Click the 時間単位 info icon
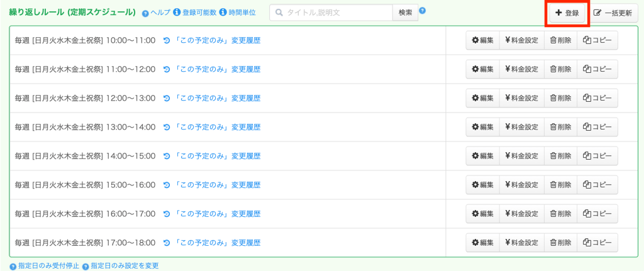 point(223,13)
